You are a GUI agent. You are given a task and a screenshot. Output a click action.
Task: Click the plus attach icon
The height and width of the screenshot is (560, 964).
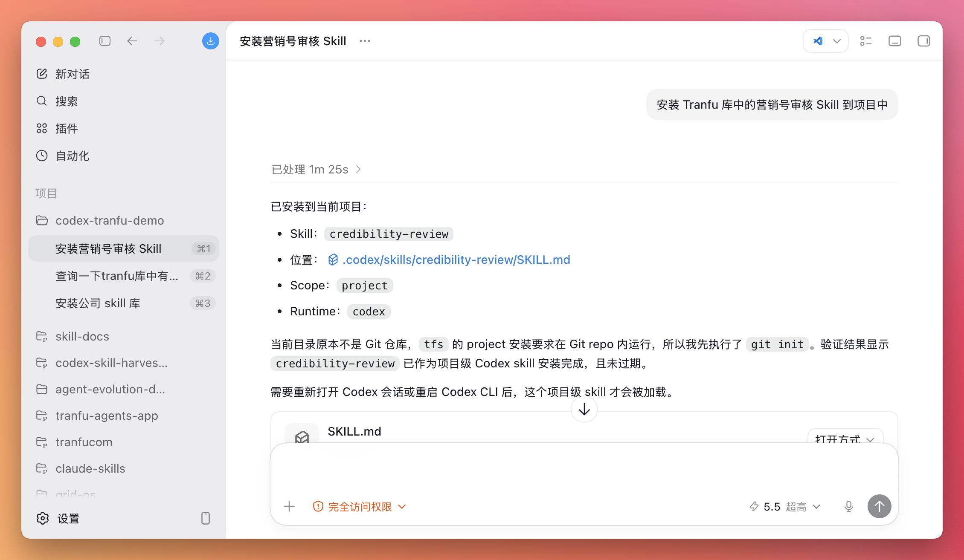click(289, 506)
